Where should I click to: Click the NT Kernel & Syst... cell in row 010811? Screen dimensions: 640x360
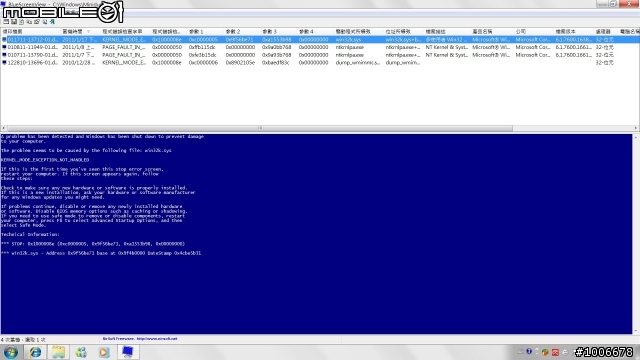point(447,47)
